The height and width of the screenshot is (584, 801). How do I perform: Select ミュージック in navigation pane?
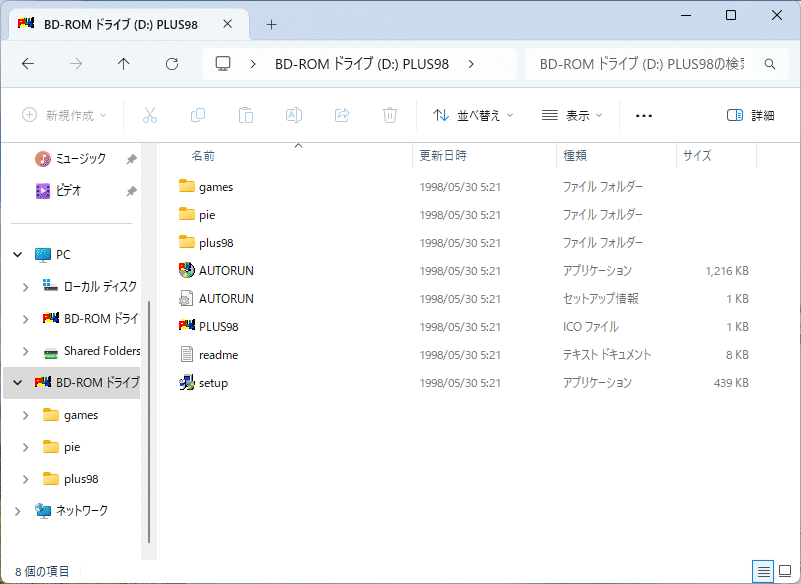80,159
